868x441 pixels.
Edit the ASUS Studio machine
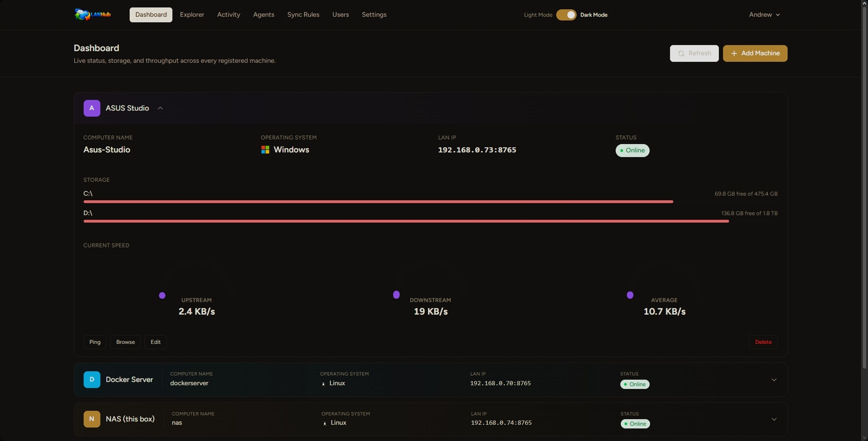click(156, 342)
